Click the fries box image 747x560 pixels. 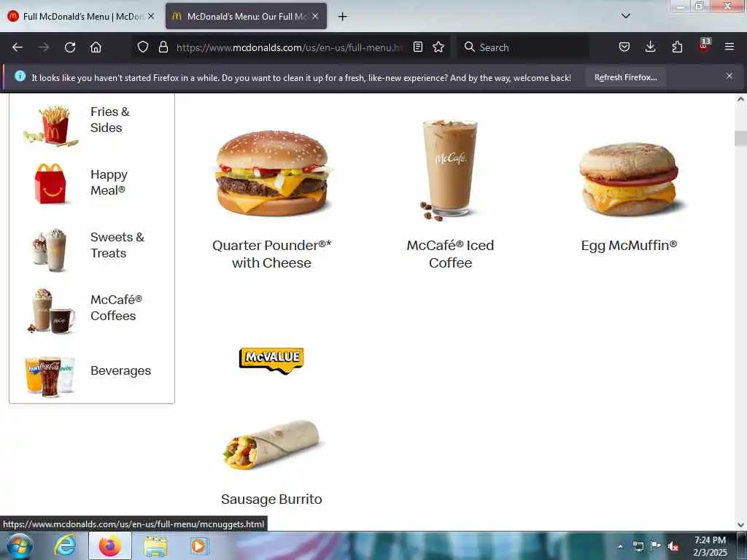tap(50, 126)
